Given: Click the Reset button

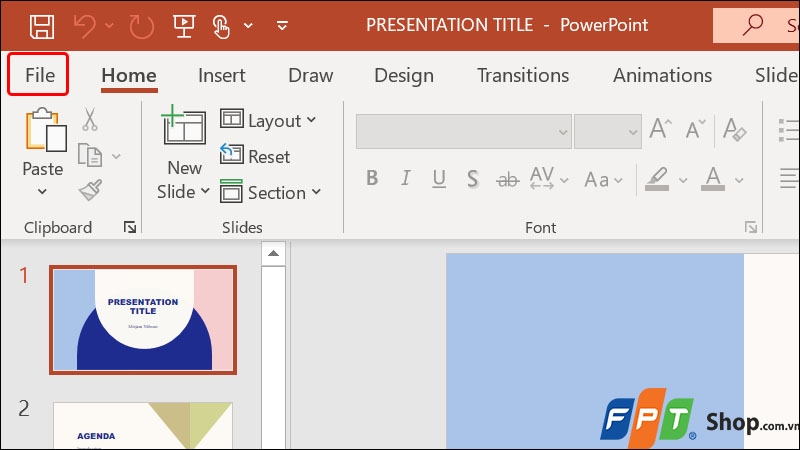Looking at the screenshot, I should 255,156.
